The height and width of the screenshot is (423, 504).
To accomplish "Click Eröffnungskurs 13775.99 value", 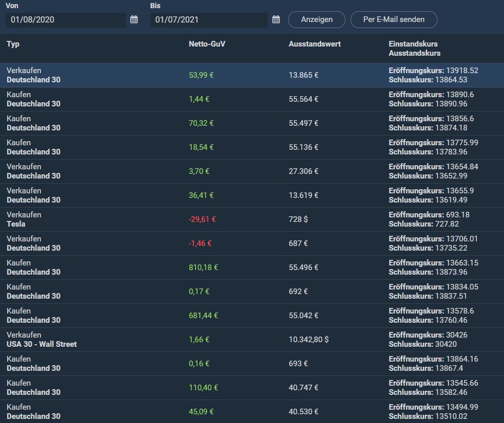I will tap(462, 143).
